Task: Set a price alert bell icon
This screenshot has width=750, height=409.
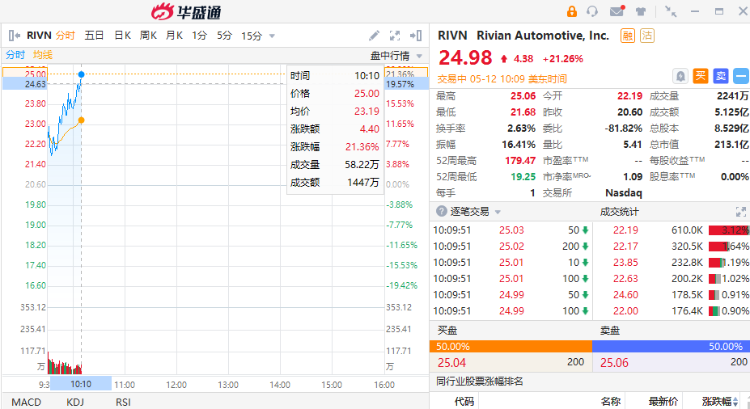Action: (680, 76)
